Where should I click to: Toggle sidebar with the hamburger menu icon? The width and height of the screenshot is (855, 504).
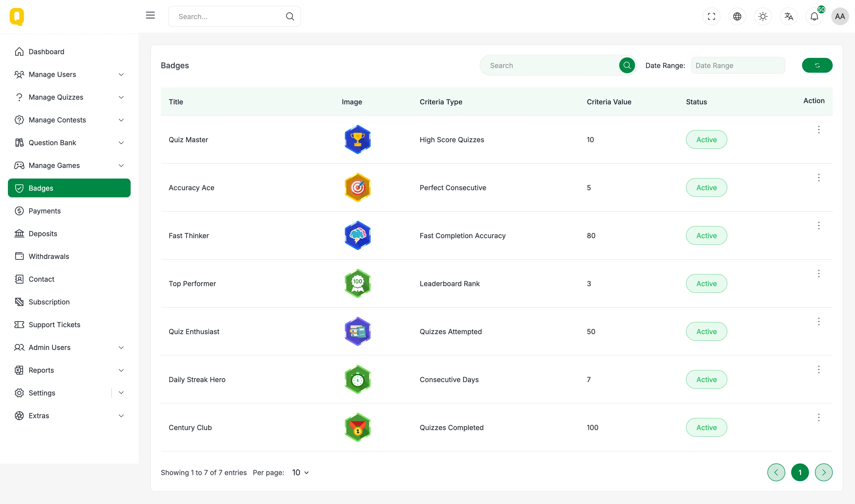(x=150, y=15)
